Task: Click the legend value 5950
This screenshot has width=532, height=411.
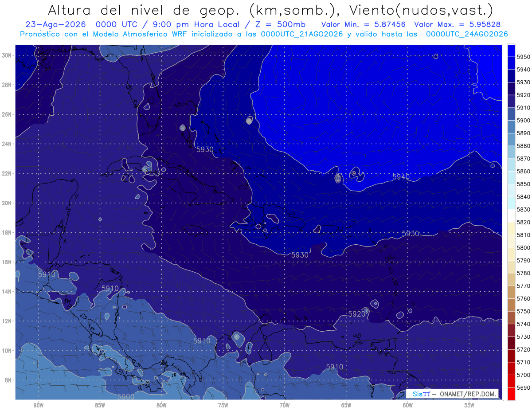Action: [523, 57]
